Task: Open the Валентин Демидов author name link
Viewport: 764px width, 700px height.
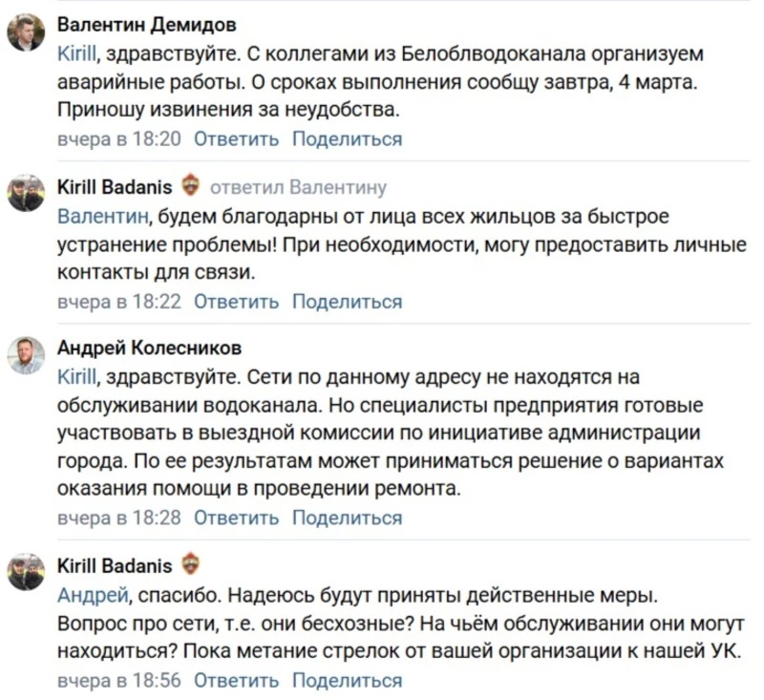Action: click(147, 24)
